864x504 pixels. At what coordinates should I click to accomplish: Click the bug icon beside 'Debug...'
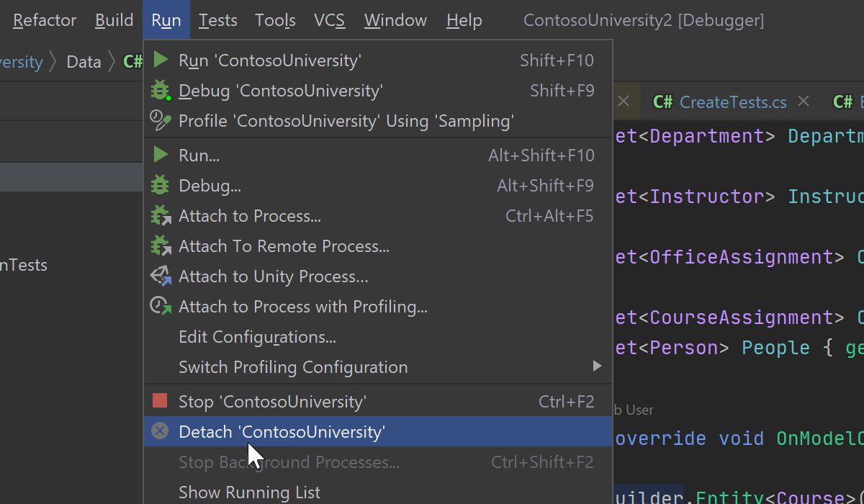click(160, 185)
